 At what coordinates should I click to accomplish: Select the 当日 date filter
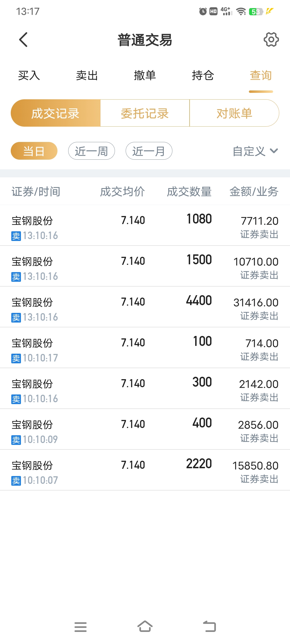[x=34, y=151]
